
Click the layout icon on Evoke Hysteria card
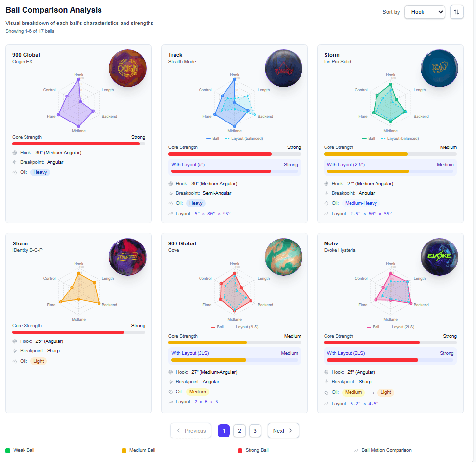pyautogui.click(x=326, y=404)
